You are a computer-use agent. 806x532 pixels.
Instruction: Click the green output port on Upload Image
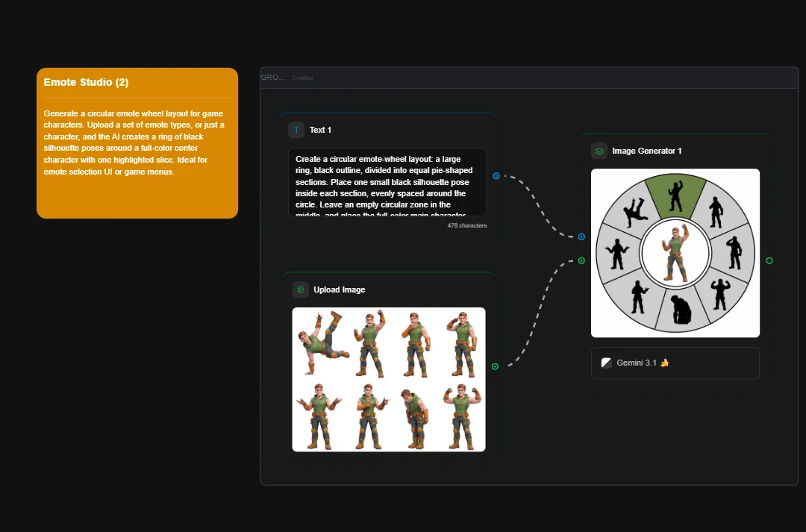point(494,366)
